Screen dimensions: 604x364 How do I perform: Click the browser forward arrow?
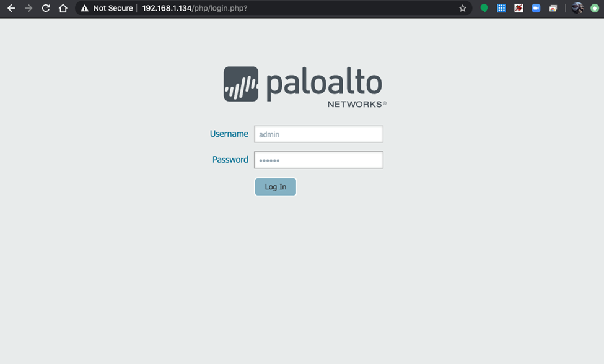(28, 8)
